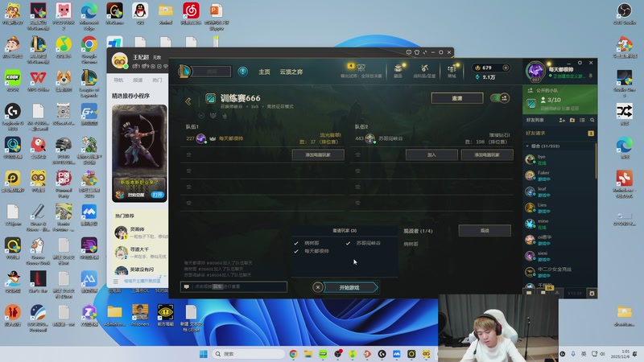Image resolution: width=644 pixels, height=362 pixels.
Task: Click the messages icon with badge 16
Action: click(x=543, y=292)
